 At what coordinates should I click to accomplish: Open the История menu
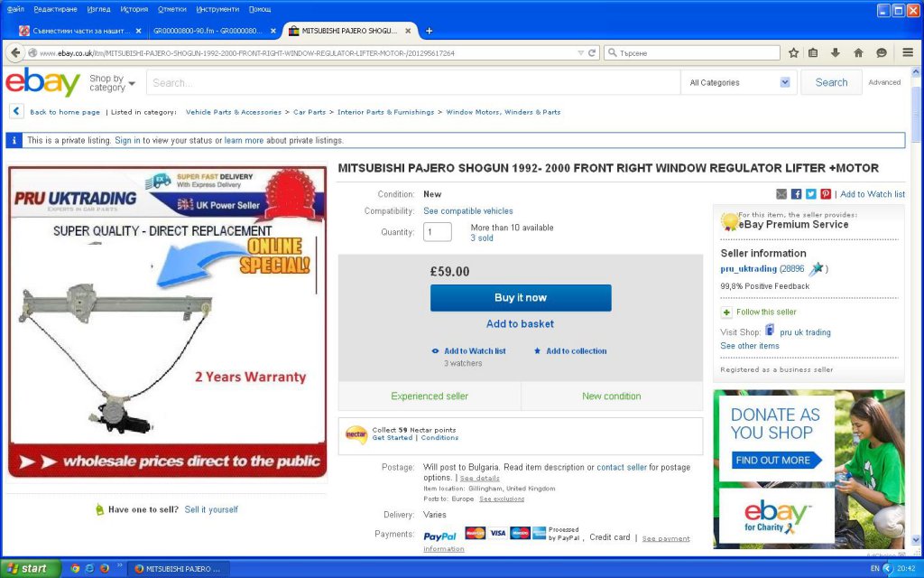coord(134,9)
